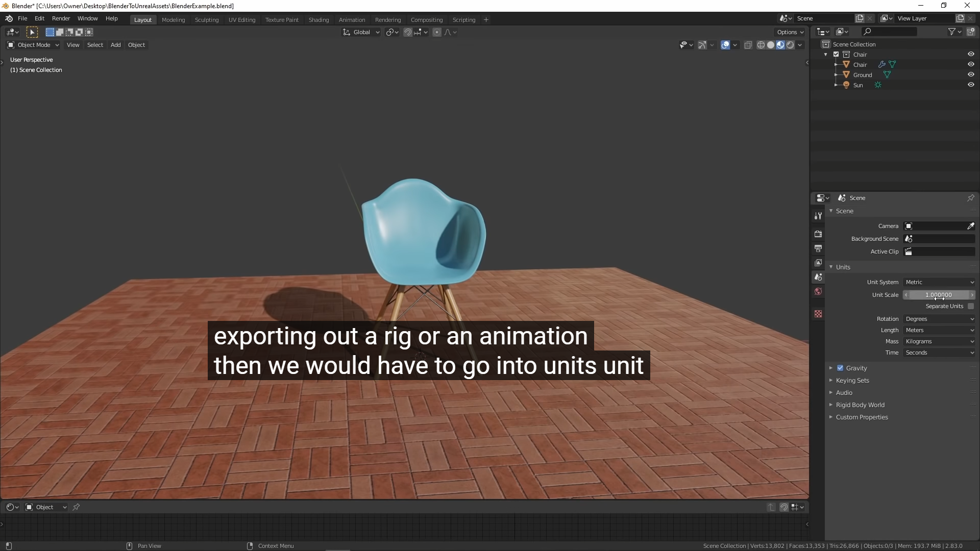The height and width of the screenshot is (551, 980).
Task: Open the Render properties tab icon
Action: tap(818, 234)
